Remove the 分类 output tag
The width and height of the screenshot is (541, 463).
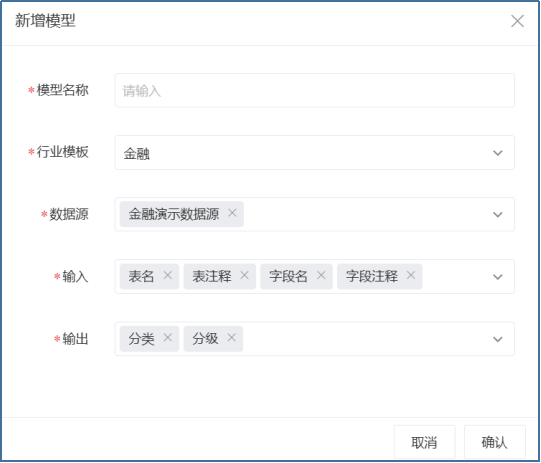pos(168,337)
